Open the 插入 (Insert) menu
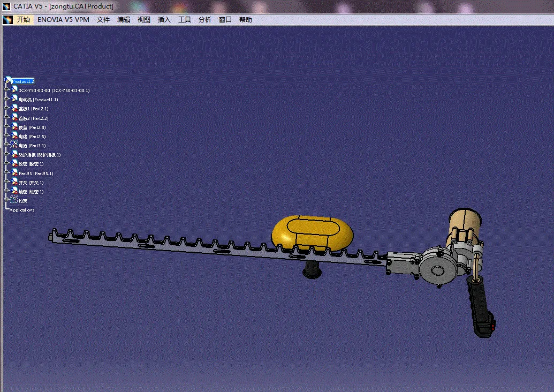Screen dimensions: 554x392 coord(164,20)
